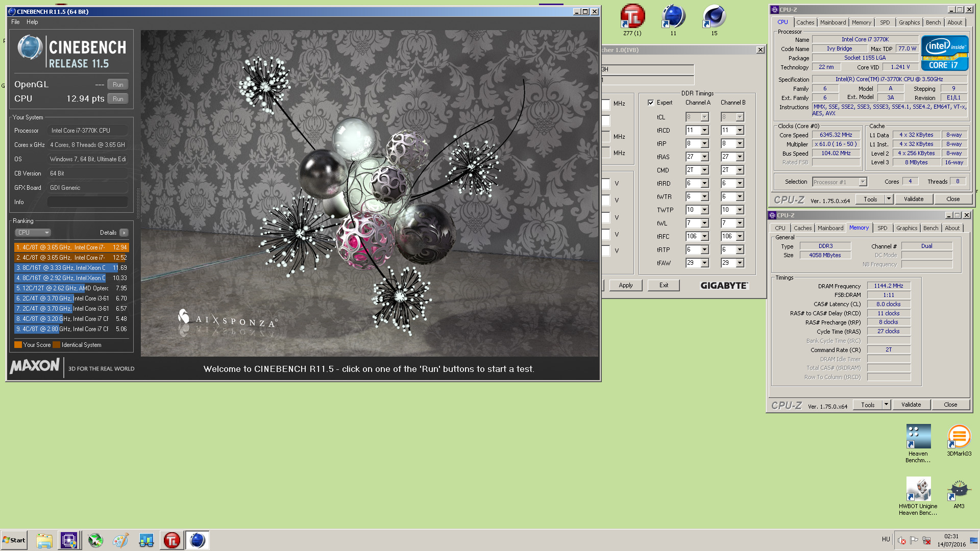
Task: Click the Info input field in Cinebench
Action: [x=87, y=202]
